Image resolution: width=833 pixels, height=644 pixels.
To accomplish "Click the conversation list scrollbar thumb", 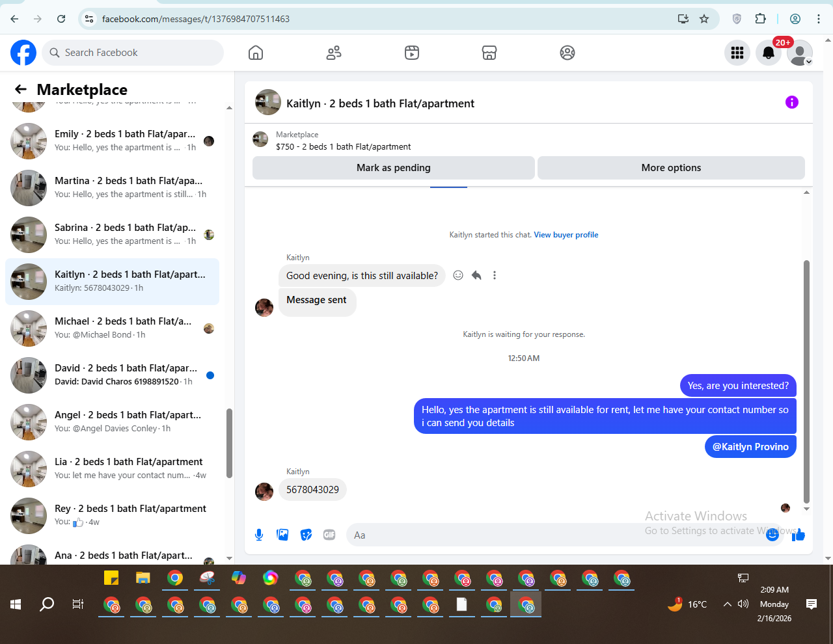I will coord(229,443).
